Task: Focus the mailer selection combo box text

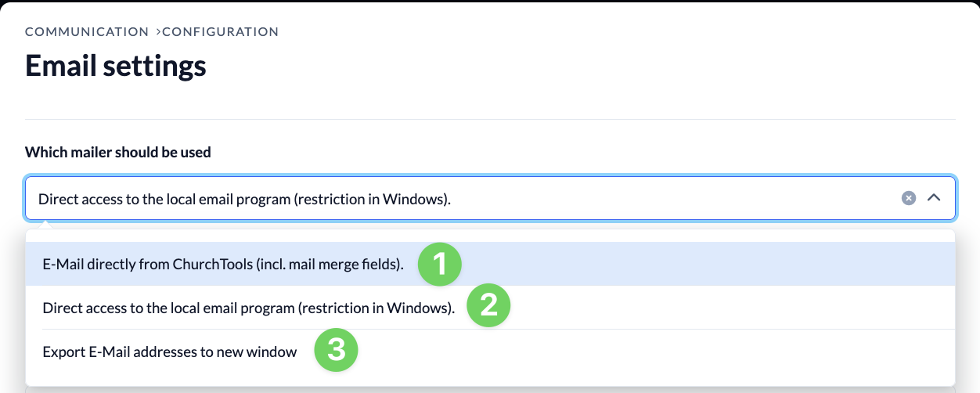Action: pos(245,199)
